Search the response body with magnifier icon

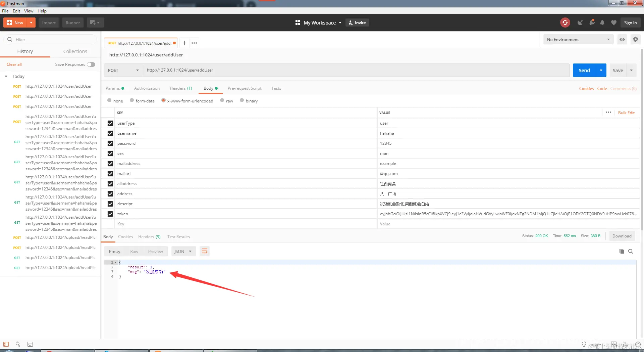pyautogui.click(x=631, y=251)
